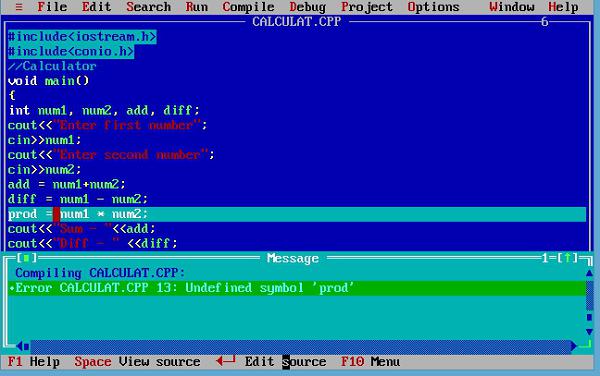The image size is (600, 376).
Task: Open the Edit menu
Action: (96, 7)
